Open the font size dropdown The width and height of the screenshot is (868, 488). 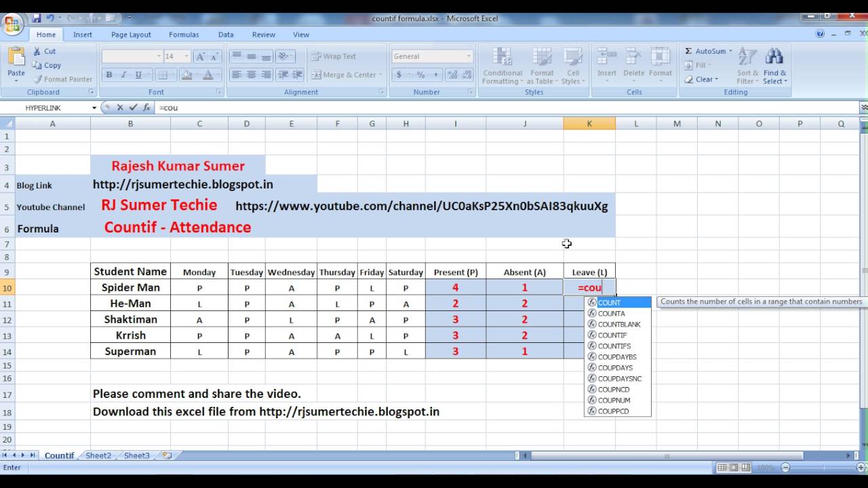pyautogui.click(x=187, y=57)
